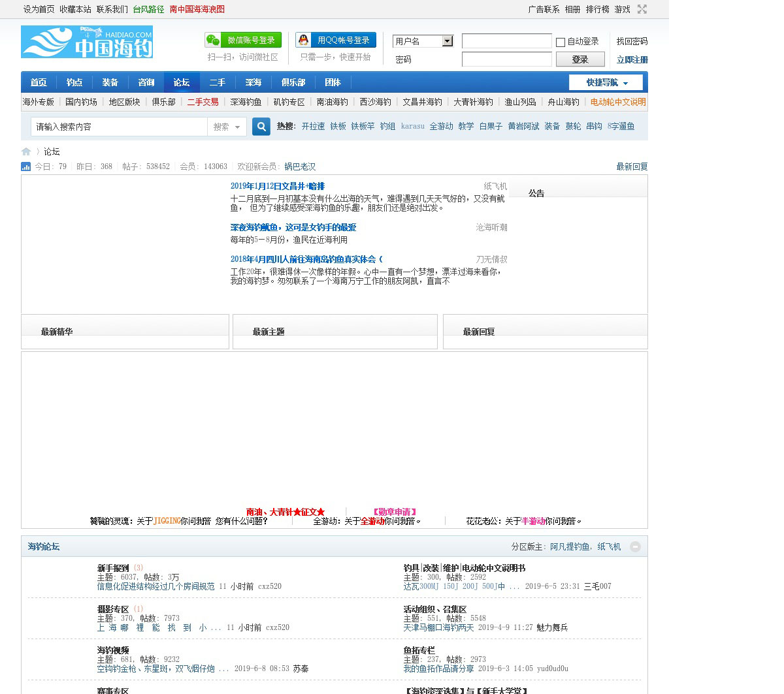Switch to the 最新主题 panel header

(269, 332)
